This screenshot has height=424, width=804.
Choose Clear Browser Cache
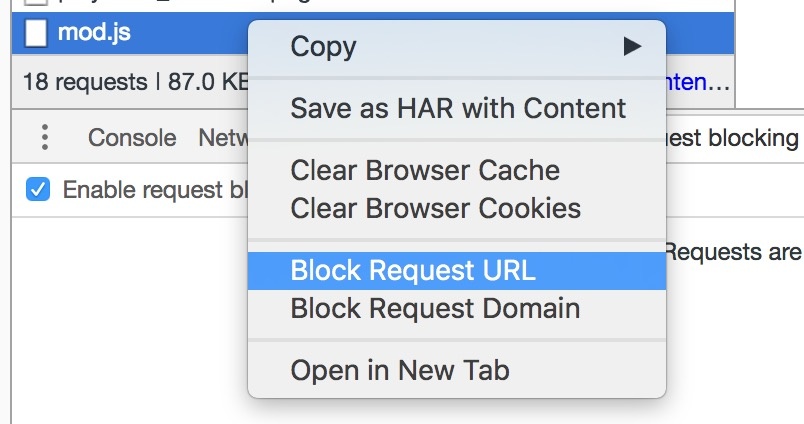425,170
